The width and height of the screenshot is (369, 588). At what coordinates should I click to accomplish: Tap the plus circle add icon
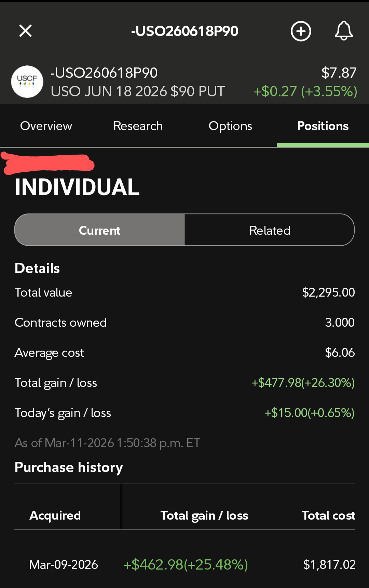[x=301, y=31]
